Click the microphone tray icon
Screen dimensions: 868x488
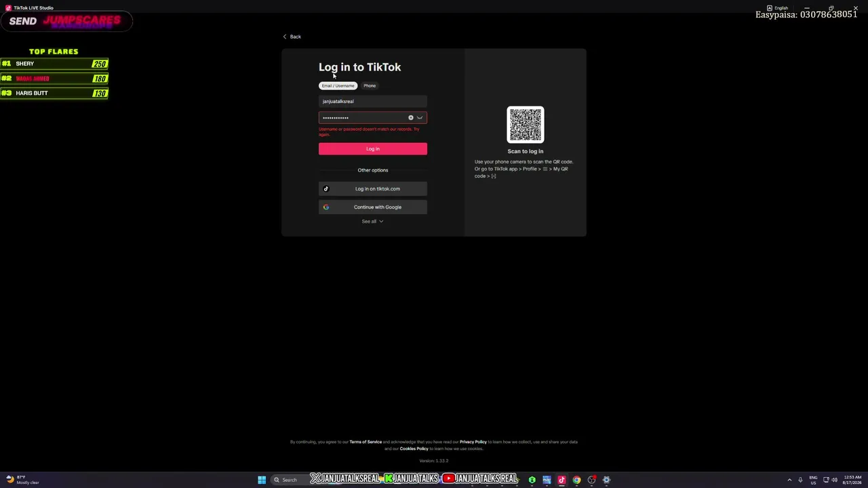[800, 480]
